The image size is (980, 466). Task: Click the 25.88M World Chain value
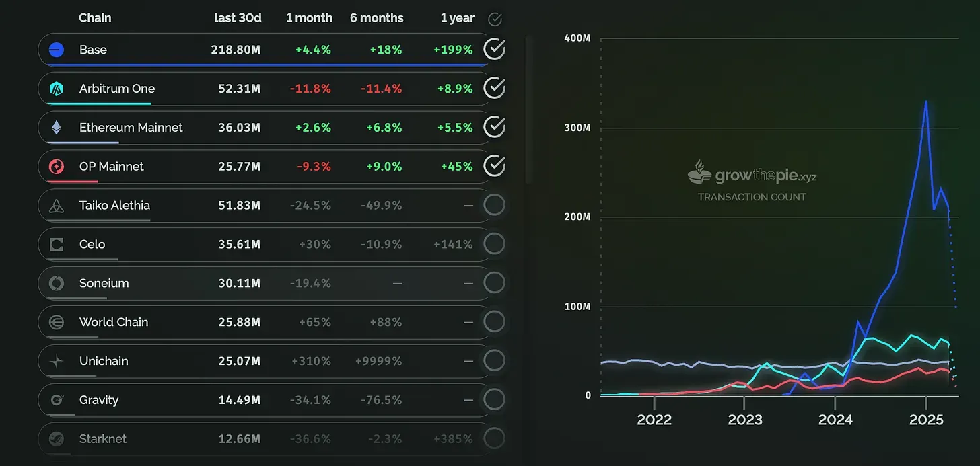[x=240, y=322]
